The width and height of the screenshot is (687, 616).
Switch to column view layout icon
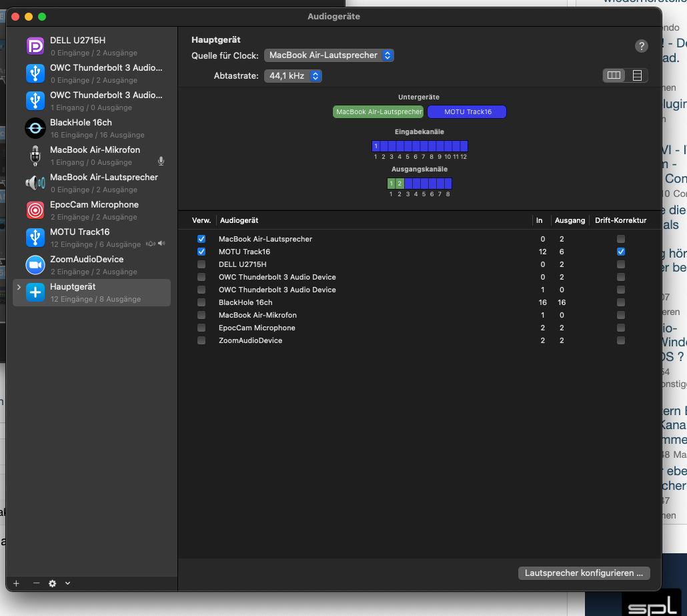pos(614,75)
